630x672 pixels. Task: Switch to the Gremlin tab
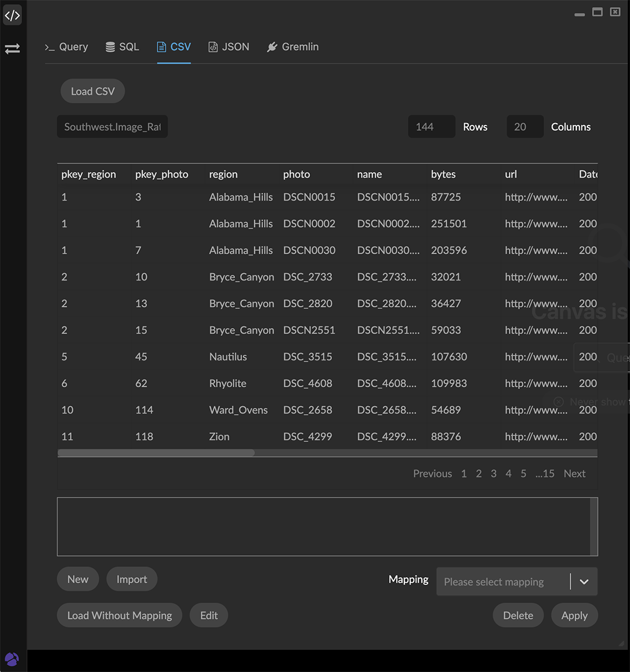coord(293,47)
